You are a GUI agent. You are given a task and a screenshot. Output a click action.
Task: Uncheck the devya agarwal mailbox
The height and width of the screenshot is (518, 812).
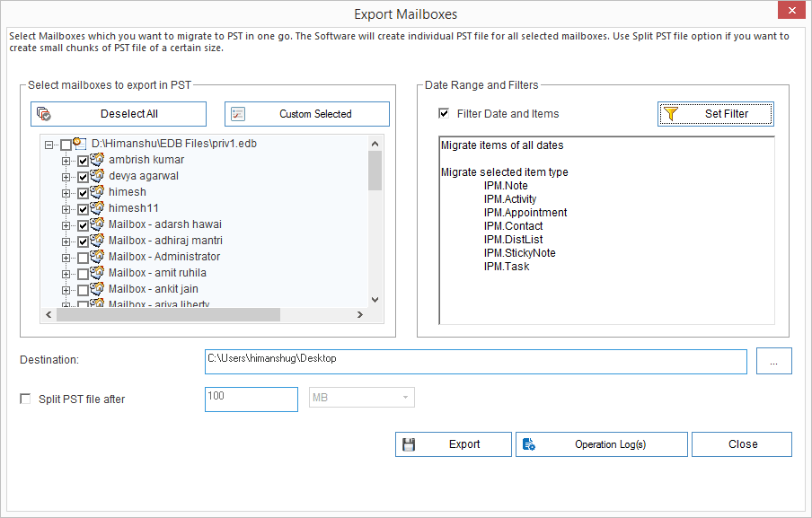83,177
